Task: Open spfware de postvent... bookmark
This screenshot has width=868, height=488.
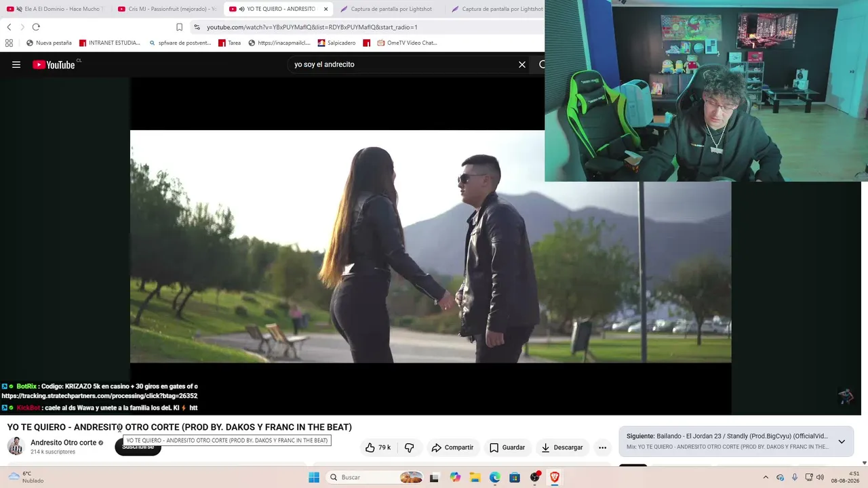Action: point(180,43)
